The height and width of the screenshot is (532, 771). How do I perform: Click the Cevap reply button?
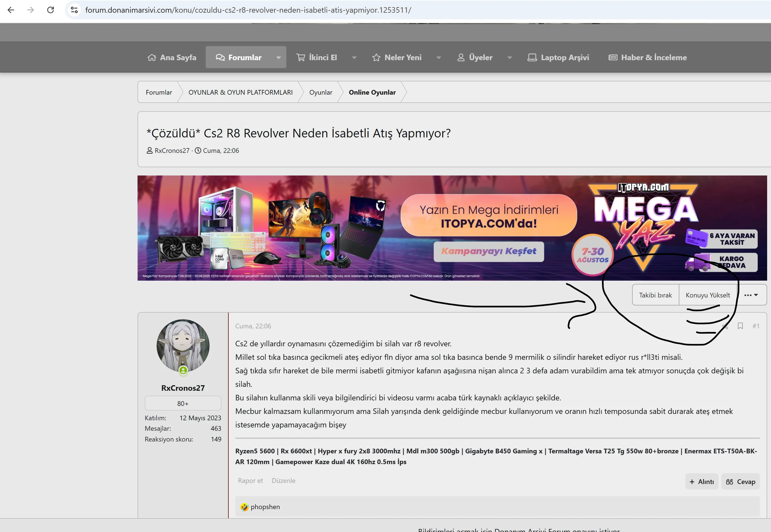click(x=740, y=481)
